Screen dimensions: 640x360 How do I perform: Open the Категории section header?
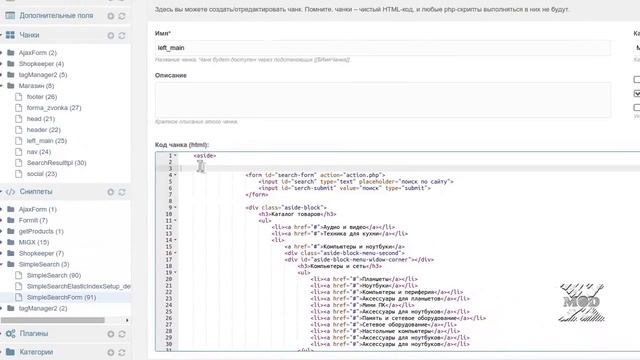(x=36, y=352)
